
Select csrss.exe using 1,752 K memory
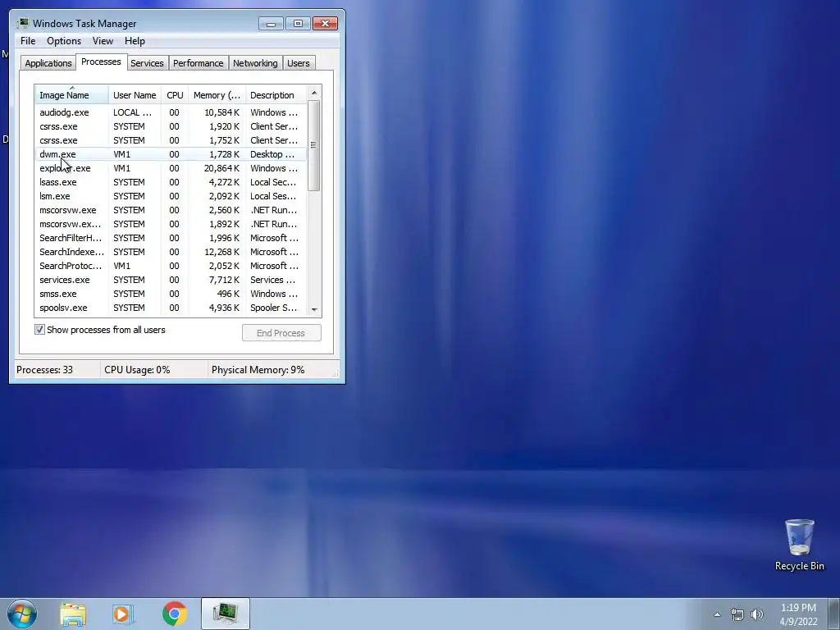pos(171,140)
